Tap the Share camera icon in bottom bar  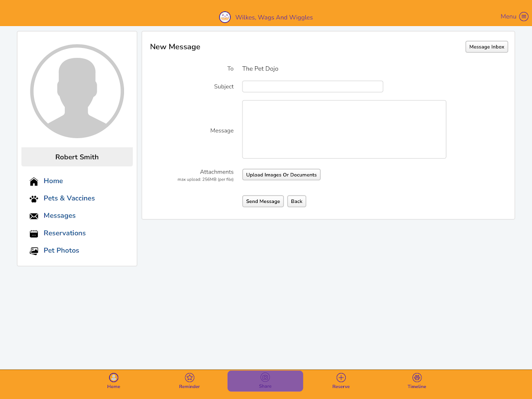coord(265,377)
